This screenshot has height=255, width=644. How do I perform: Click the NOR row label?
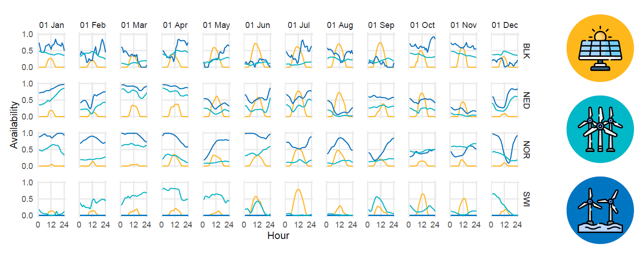[526, 150]
